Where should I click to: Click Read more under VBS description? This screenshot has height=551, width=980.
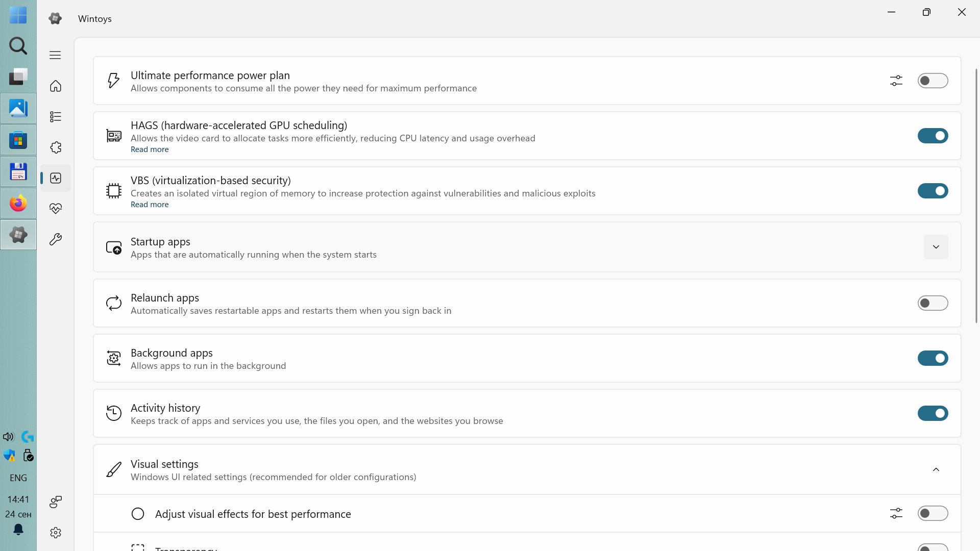pyautogui.click(x=150, y=205)
